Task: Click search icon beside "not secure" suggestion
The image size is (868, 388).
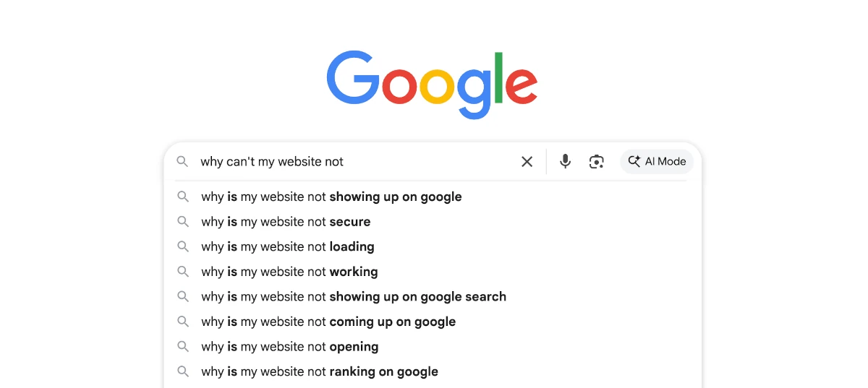Action: tap(184, 222)
